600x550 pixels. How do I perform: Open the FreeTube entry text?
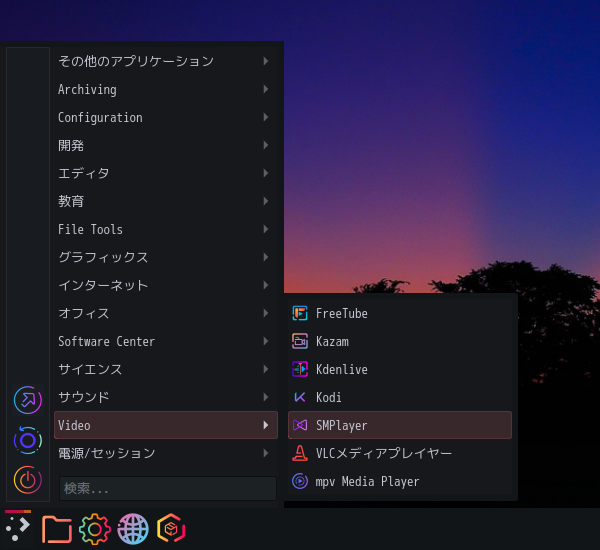pyautogui.click(x=341, y=313)
